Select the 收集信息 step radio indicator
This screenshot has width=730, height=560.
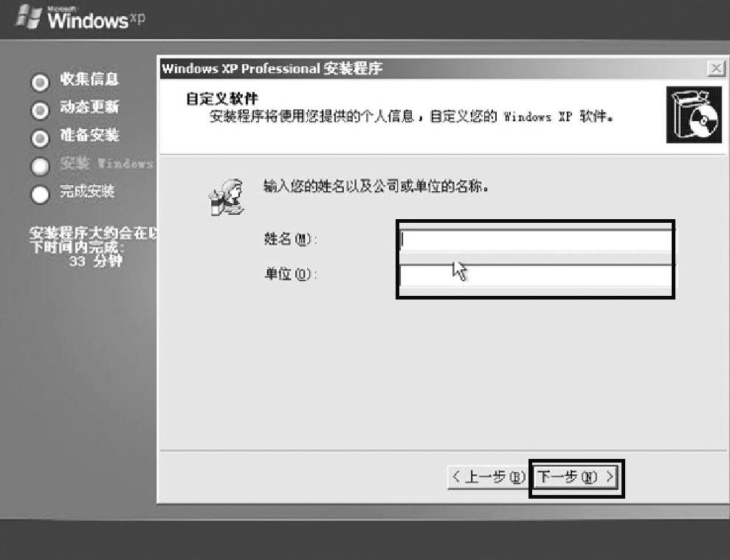click(40, 82)
